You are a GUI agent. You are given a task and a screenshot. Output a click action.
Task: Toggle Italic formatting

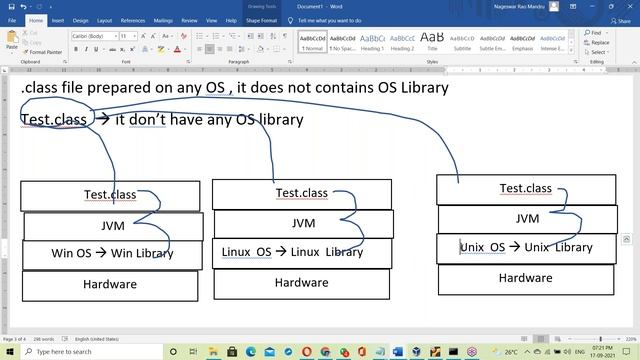pyautogui.click(x=86, y=49)
